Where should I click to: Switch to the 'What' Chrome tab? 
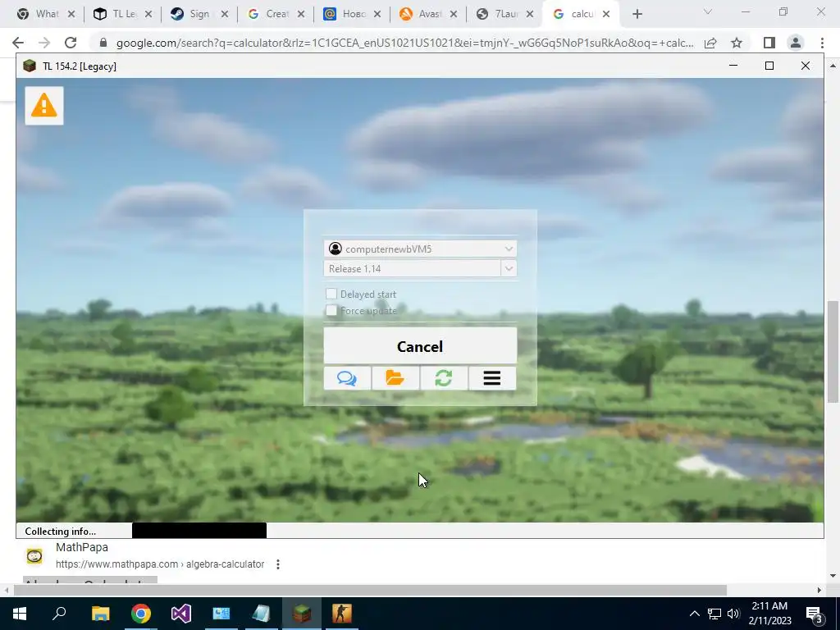point(45,14)
